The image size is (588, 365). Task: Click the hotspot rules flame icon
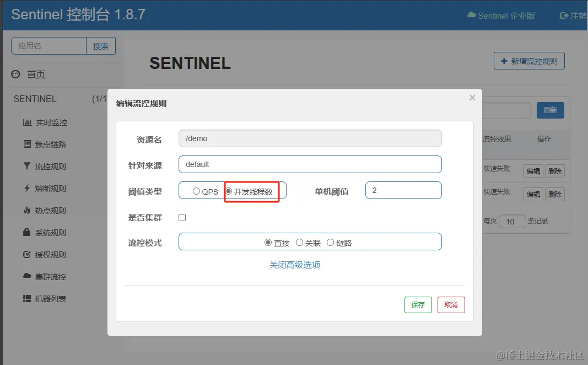[x=27, y=211]
